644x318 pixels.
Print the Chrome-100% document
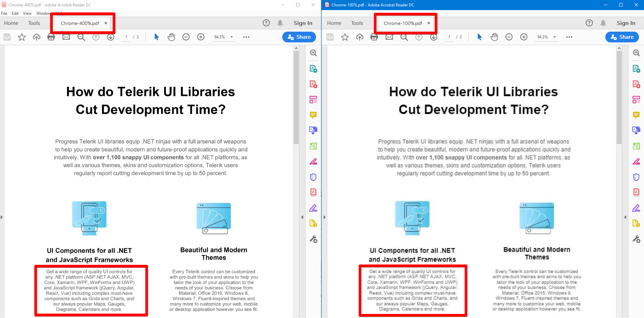click(x=374, y=37)
